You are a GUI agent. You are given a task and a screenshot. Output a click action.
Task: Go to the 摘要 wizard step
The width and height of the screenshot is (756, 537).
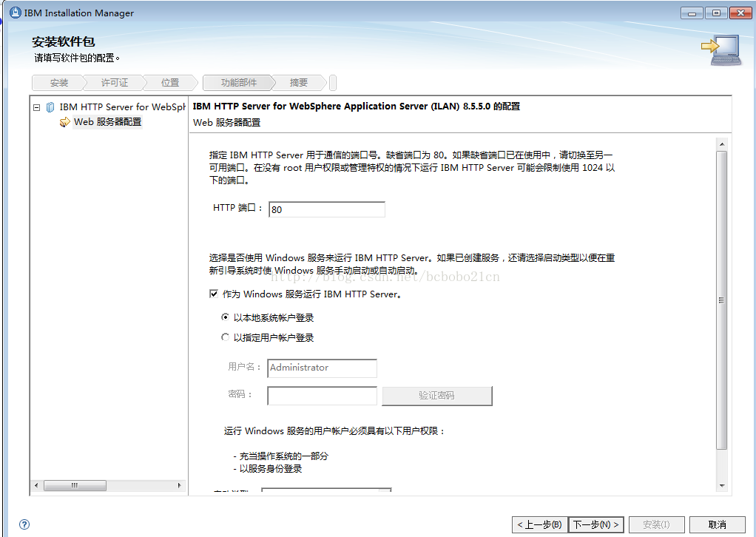pyautogui.click(x=298, y=83)
